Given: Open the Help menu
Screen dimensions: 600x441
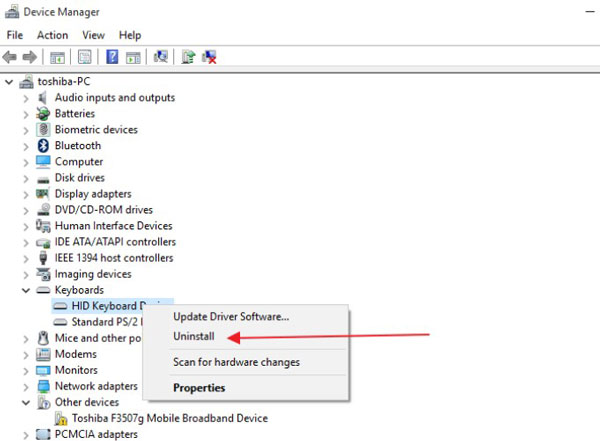Looking at the screenshot, I should click(x=130, y=35).
